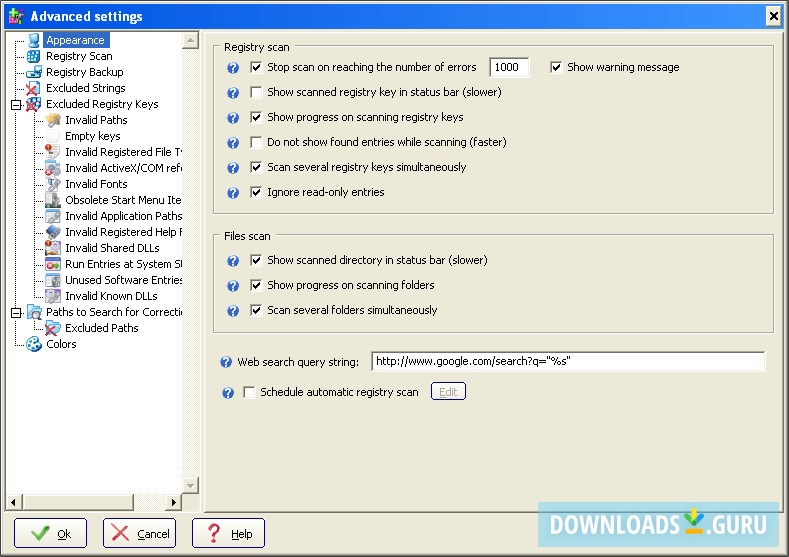
Task: Open help for Schedule automatic registry scan
Action: click(x=228, y=393)
